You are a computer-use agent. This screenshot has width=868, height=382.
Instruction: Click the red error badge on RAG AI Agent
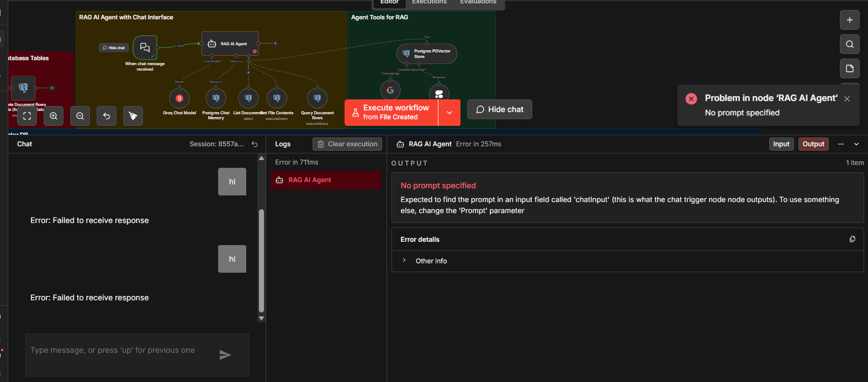point(255,51)
